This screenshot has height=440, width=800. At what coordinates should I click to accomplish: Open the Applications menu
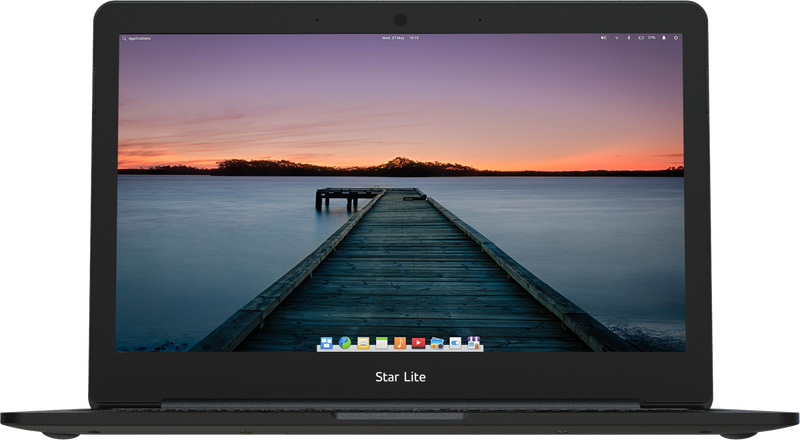coord(139,38)
